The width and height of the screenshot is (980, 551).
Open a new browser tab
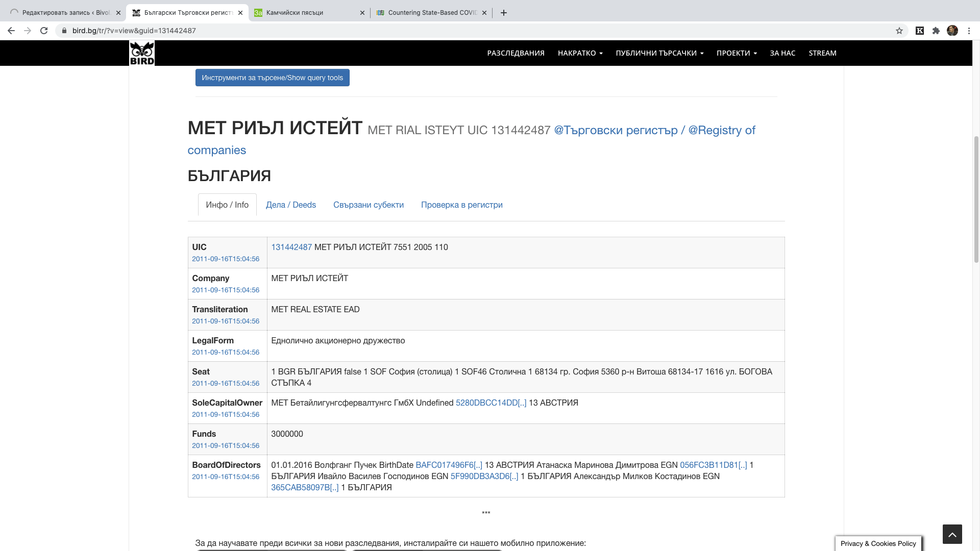(504, 13)
